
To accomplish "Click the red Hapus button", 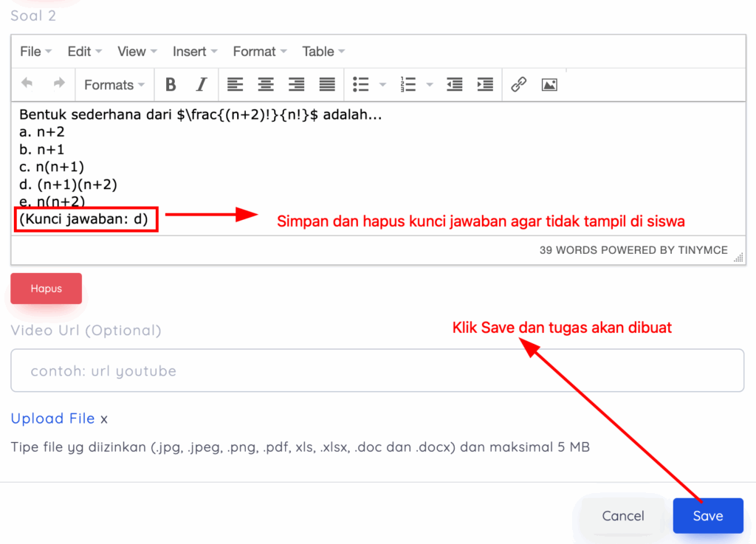I will (x=46, y=289).
